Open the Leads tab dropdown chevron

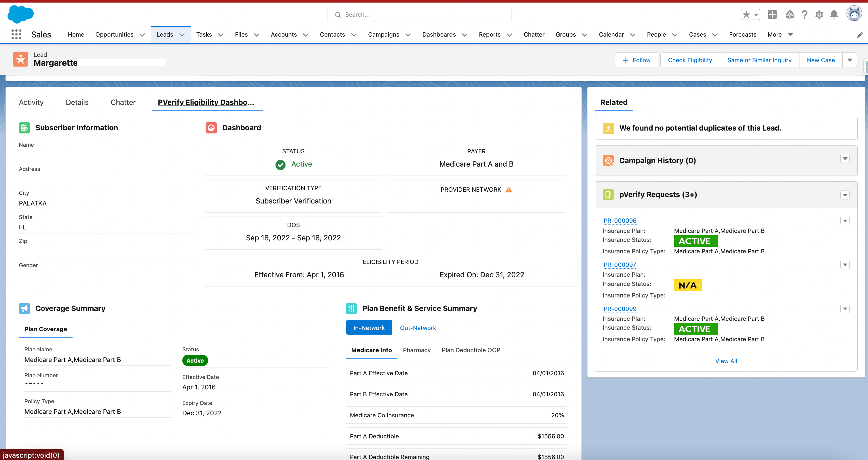coord(182,35)
